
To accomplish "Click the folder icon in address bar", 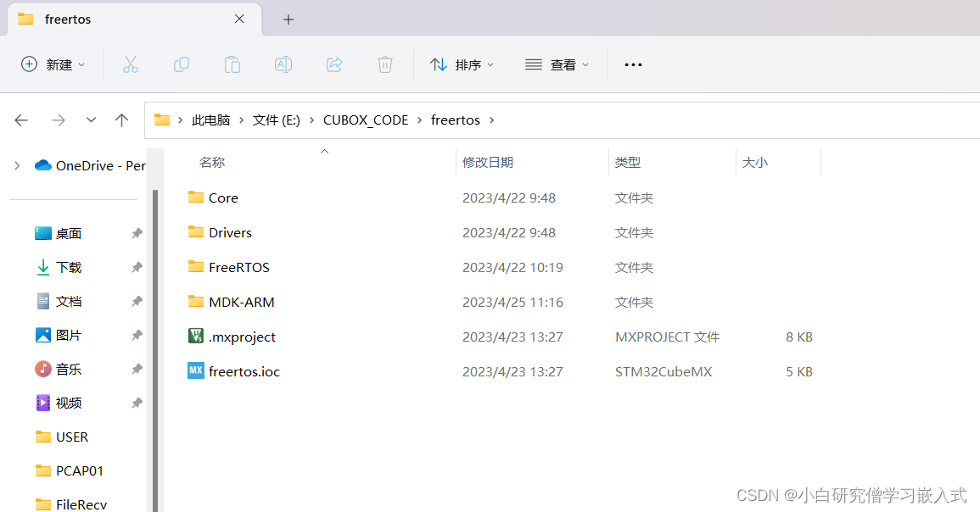I will 162,120.
